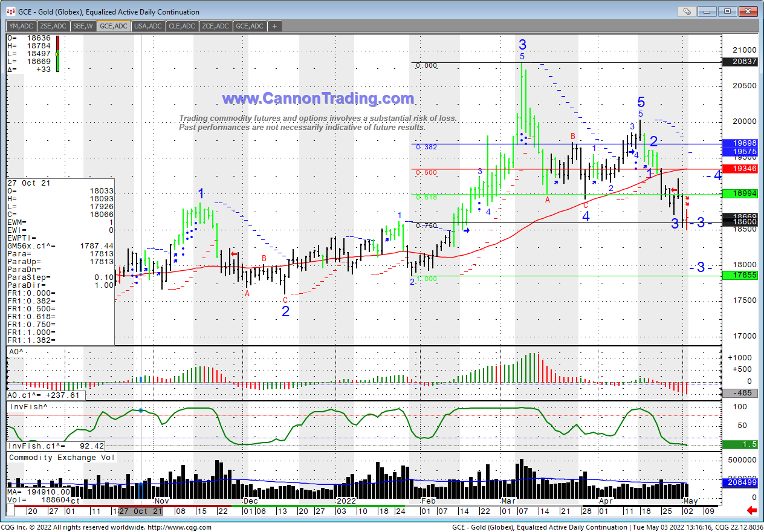This screenshot has width=764, height=532.
Task: Maximize the chart window
Action: pyautogui.click(x=727, y=11)
